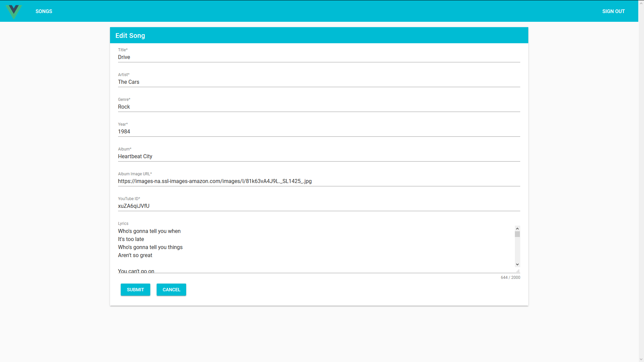Select the YouTube ID input field
This screenshot has height=362, width=644.
click(x=319, y=206)
